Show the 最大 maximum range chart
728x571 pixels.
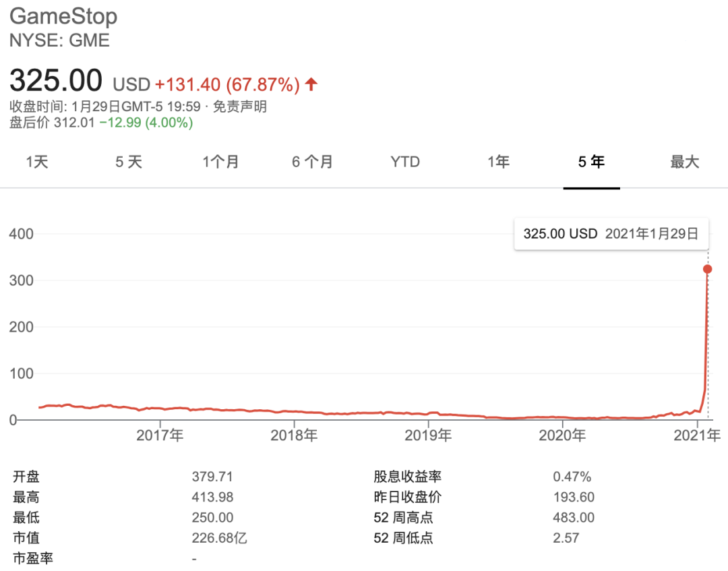click(685, 162)
